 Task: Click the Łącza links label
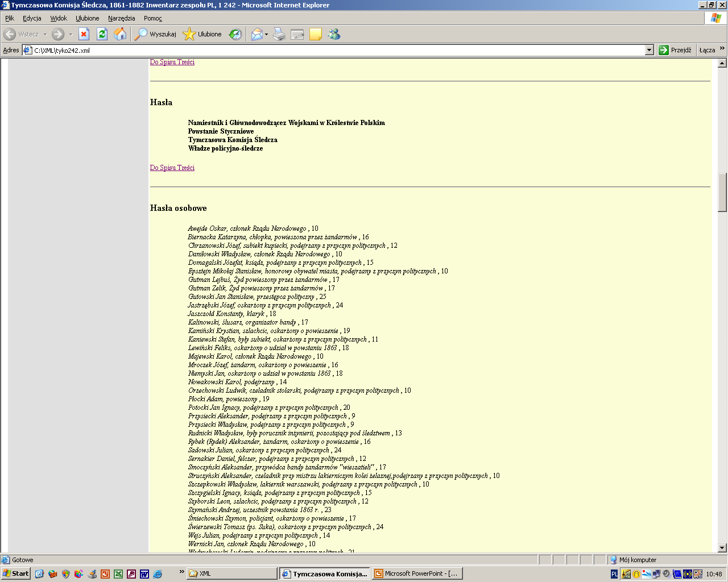[707, 50]
